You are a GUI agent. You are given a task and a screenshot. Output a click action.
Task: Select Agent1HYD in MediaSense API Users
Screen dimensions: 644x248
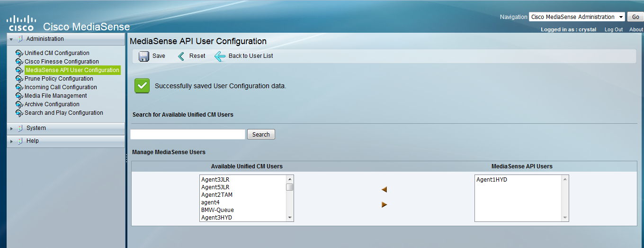click(492, 180)
